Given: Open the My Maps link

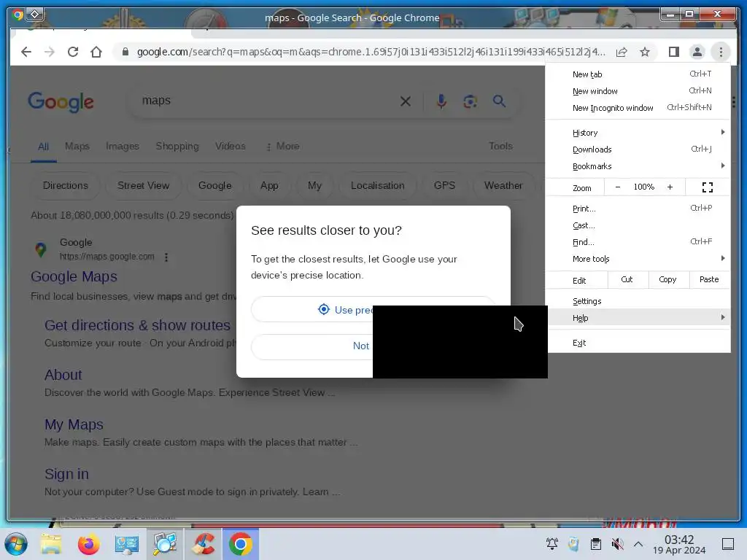Looking at the screenshot, I should (74, 424).
